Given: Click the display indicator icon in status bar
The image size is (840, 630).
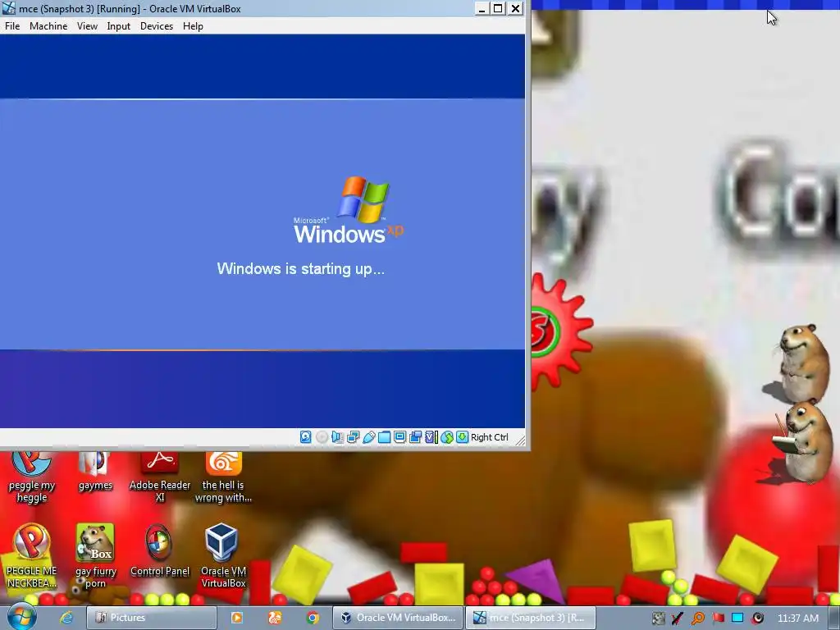Looking at the screenshot, I should point(399,437).
